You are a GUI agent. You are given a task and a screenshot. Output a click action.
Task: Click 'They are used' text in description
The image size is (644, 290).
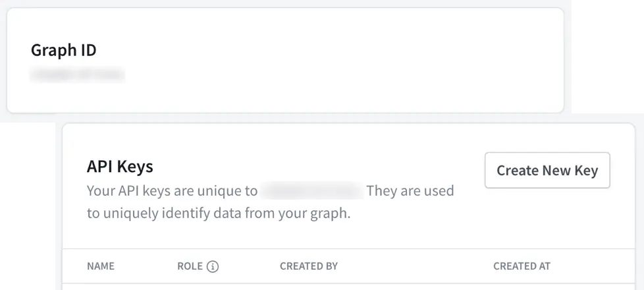(410, 192)
